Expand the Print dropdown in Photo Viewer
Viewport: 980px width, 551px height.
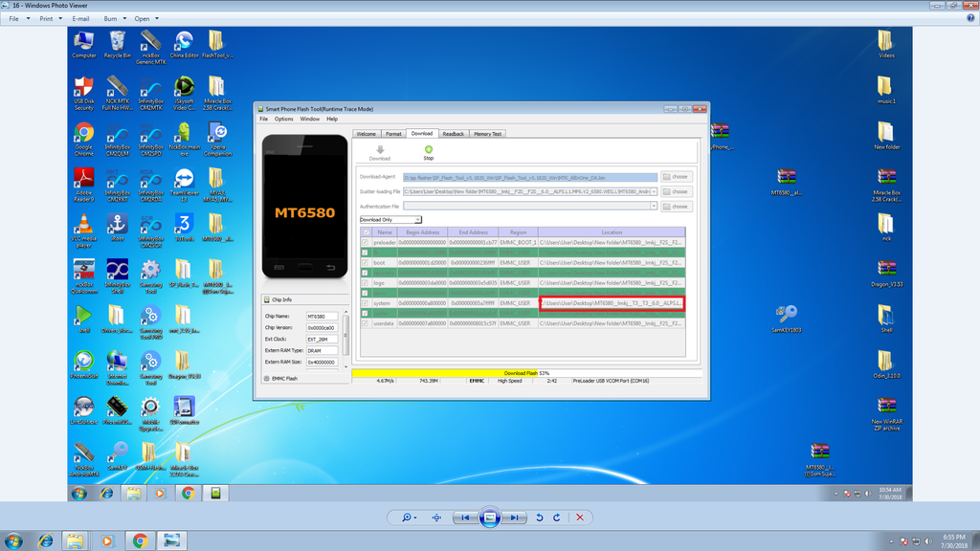50,18
